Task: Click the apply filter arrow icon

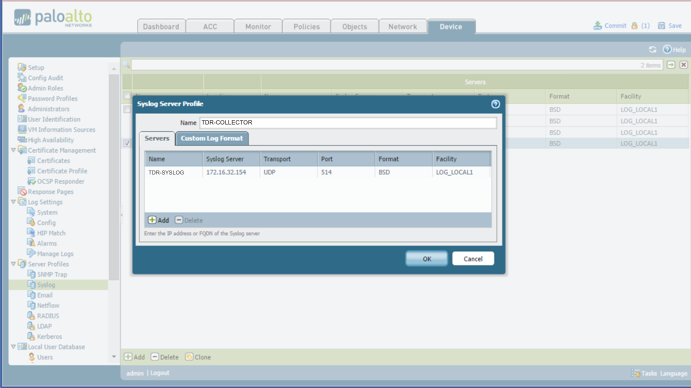Action: tap(671, 65)
